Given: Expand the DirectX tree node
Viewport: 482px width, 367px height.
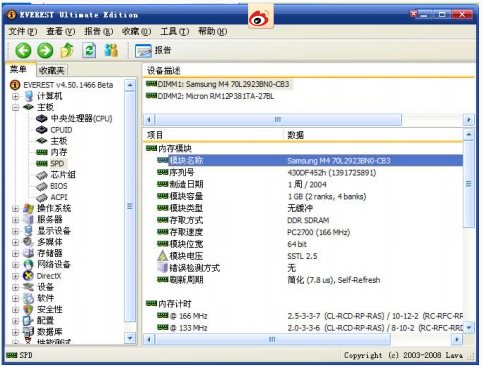Looking at the screenshot, I should point(15,276).
